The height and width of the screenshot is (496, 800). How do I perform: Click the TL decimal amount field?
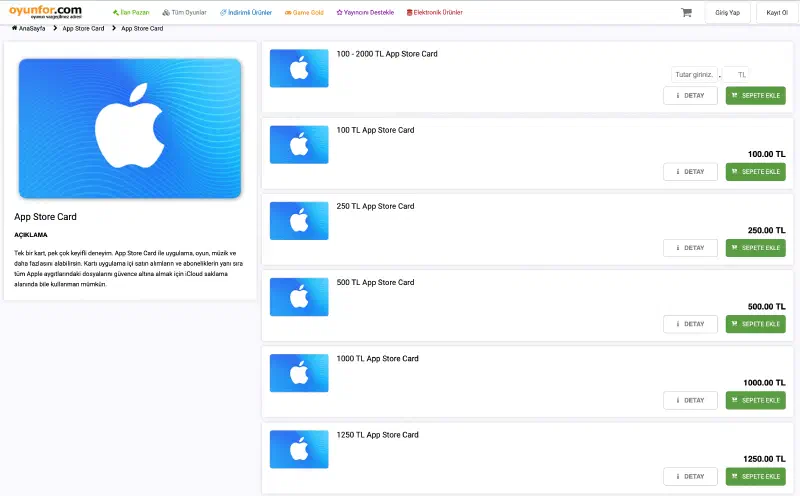[736, 75]
